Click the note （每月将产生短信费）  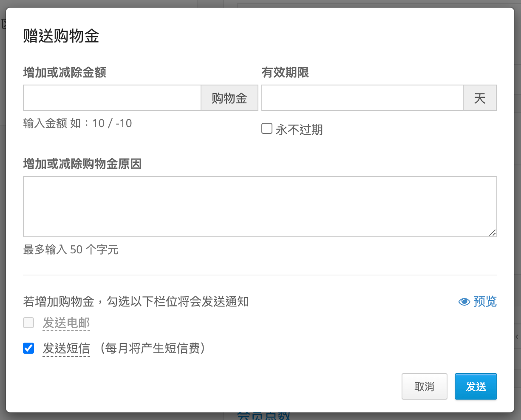[x=153, y=349]
